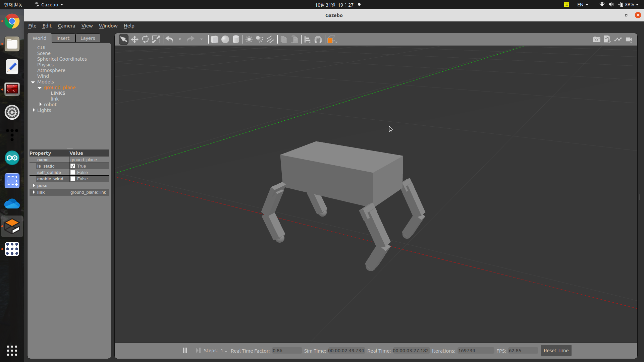644x362 pixels.
Task: Open Chrome from the dock
Action: [12, 21]
